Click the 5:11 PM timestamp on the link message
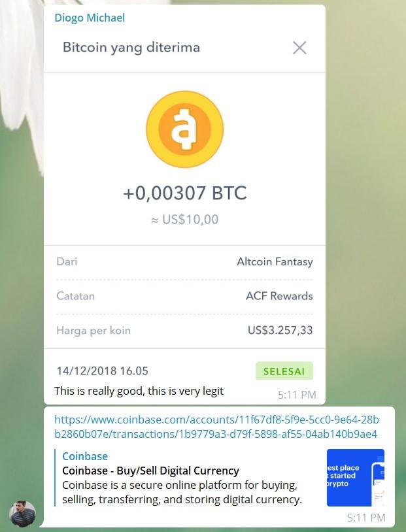Image resolution: width=406 pixels, height=532 pixels. 366,518
